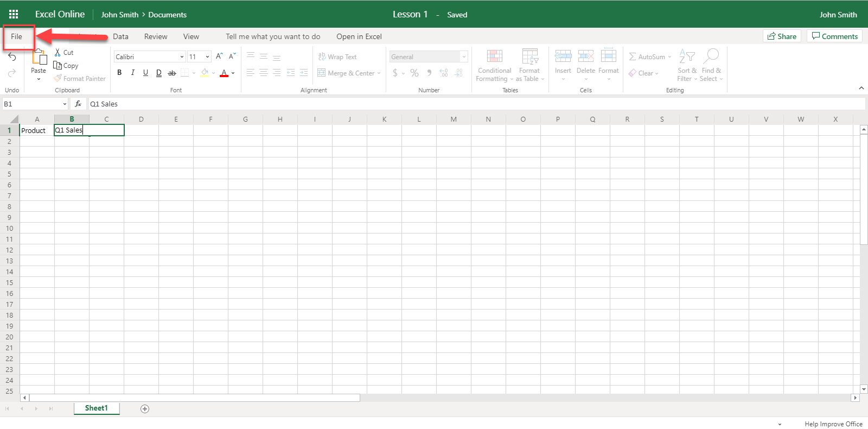Undo the last action
The width and height of the screenshot is (868, 429).
[12, 57]
